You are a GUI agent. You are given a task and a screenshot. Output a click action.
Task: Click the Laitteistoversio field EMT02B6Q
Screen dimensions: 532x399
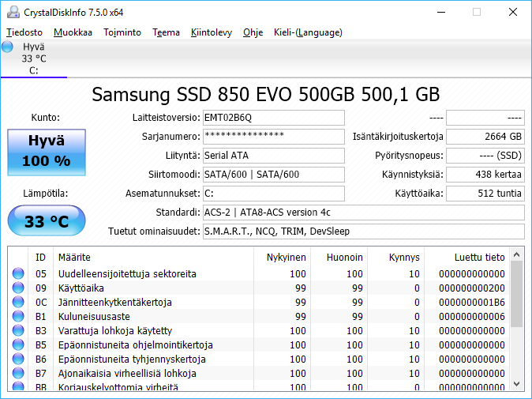273,118
